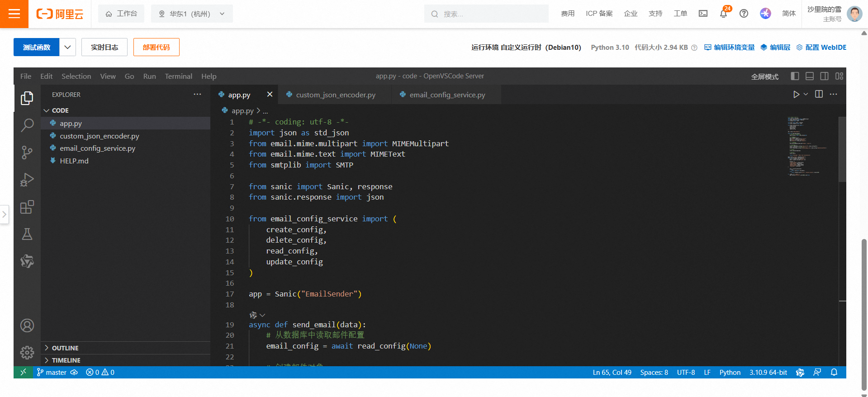Open Explorer views and more actions ellipsis
Viewport: 868px width, 397px height.
tap(197, 94)
